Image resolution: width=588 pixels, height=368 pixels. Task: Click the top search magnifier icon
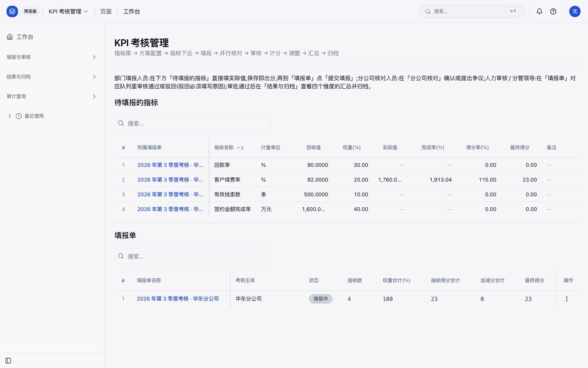coord(428,11)
